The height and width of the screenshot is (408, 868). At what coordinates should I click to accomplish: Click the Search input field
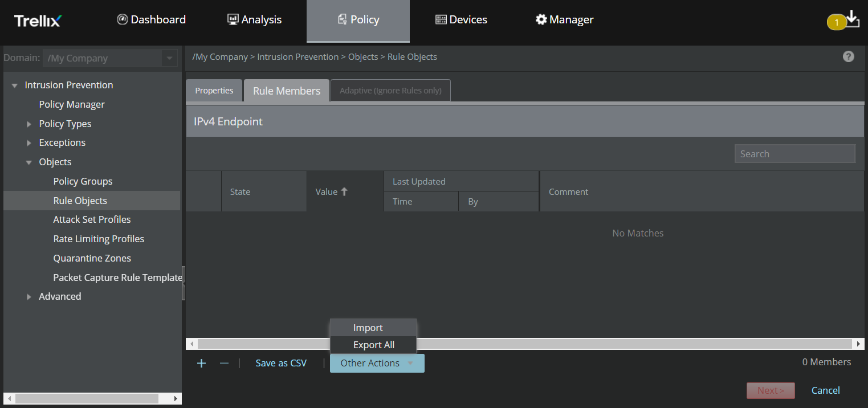click(x=795, y=154)
